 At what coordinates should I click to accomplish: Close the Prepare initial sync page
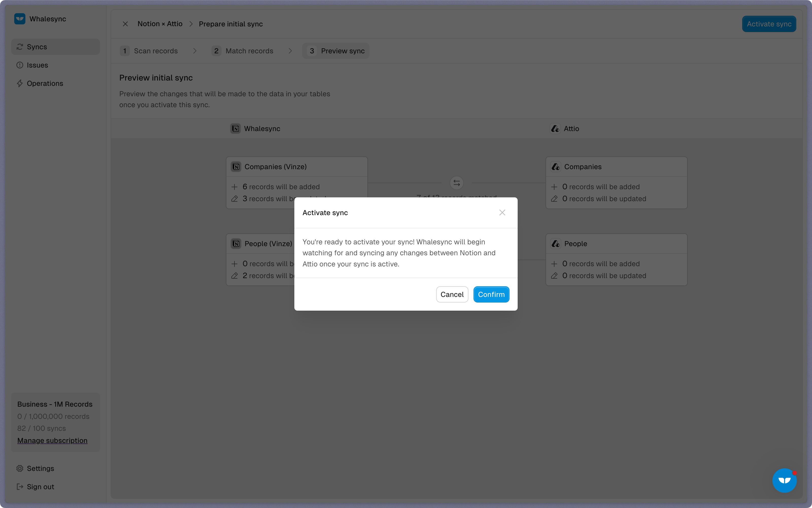(125, 24)
